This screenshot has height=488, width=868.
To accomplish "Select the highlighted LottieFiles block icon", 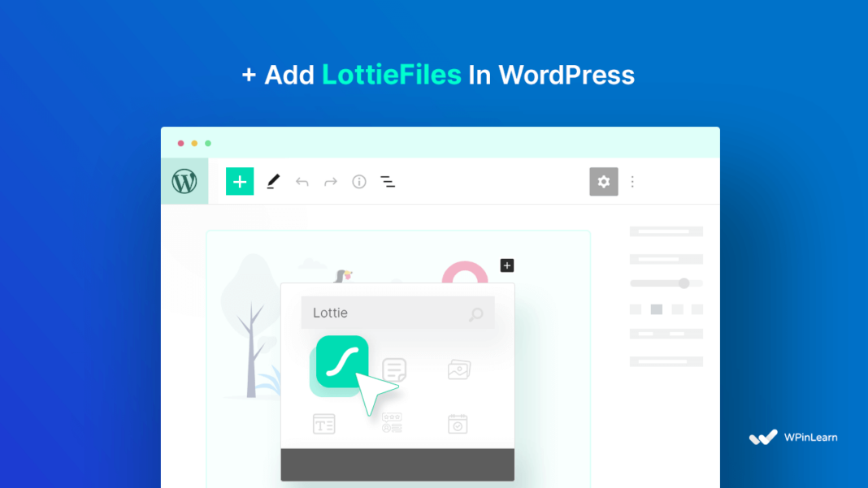I will [341, 365].
